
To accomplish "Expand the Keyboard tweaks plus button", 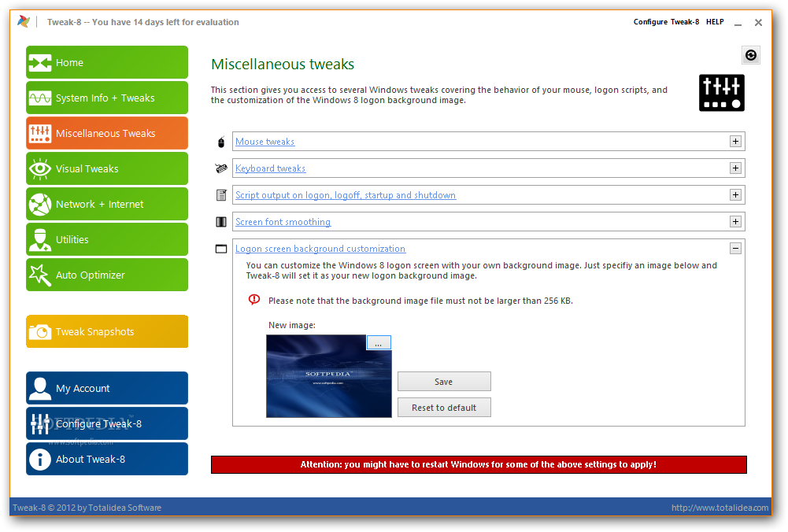I will click(x=735, y=168).
